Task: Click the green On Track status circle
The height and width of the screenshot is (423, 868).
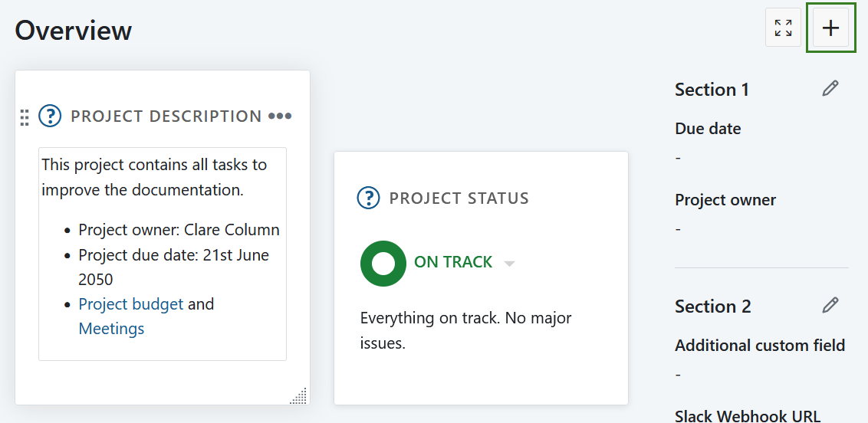Action: 383,264
